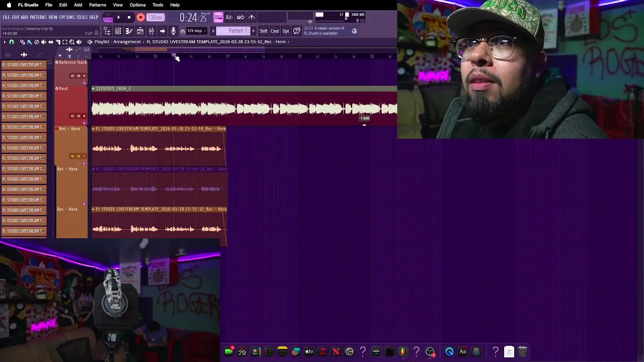Add new pattern plus button
The image size is (644, 362).
point(254,31)
